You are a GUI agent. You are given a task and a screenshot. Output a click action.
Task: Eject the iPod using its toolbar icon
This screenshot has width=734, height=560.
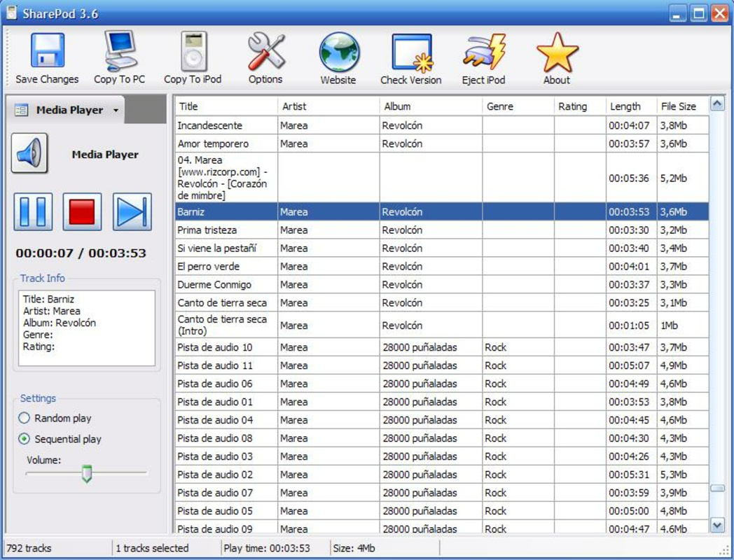click(x=483, y=52)
